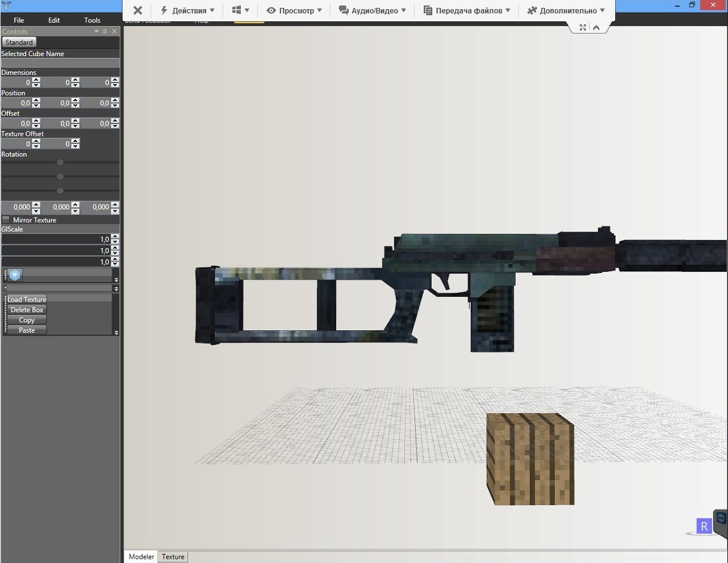Click the TeamViewer R badge at bottom right
This screenshot has width=728, height=563.
704,525
